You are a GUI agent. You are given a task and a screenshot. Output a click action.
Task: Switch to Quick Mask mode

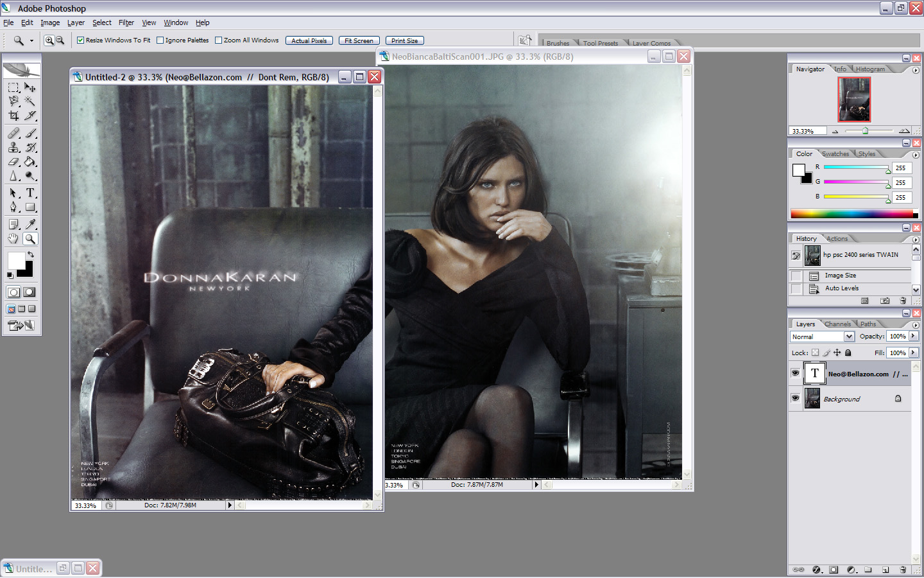[29, 292]
